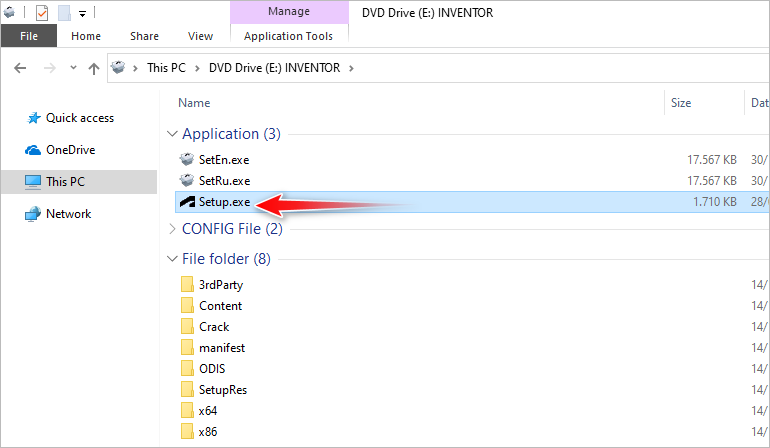
Task: Open the File menu
Action: (x=29, y=36)
